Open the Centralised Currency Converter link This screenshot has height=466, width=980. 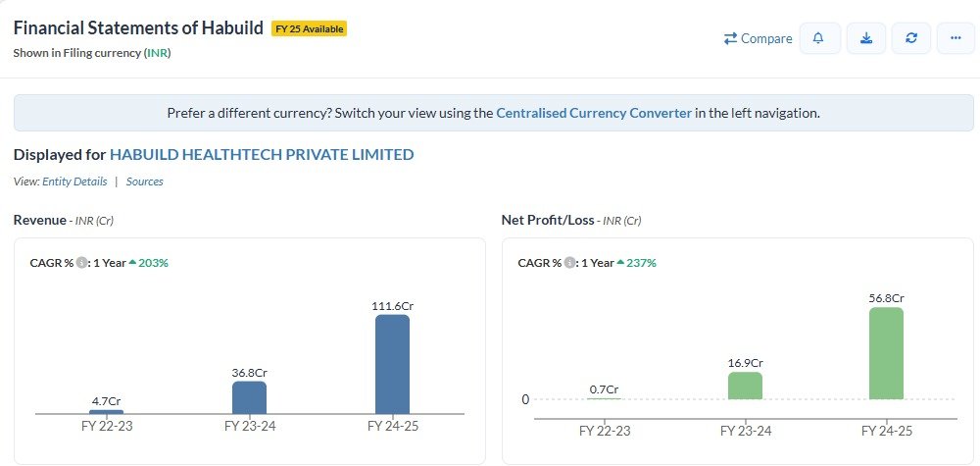coord(594,113)
